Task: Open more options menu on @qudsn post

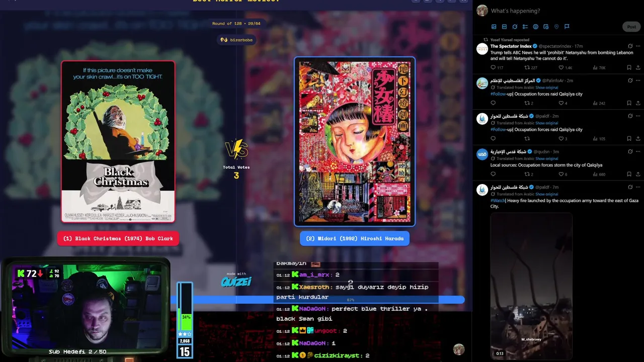Action: (x=638, y=151)
